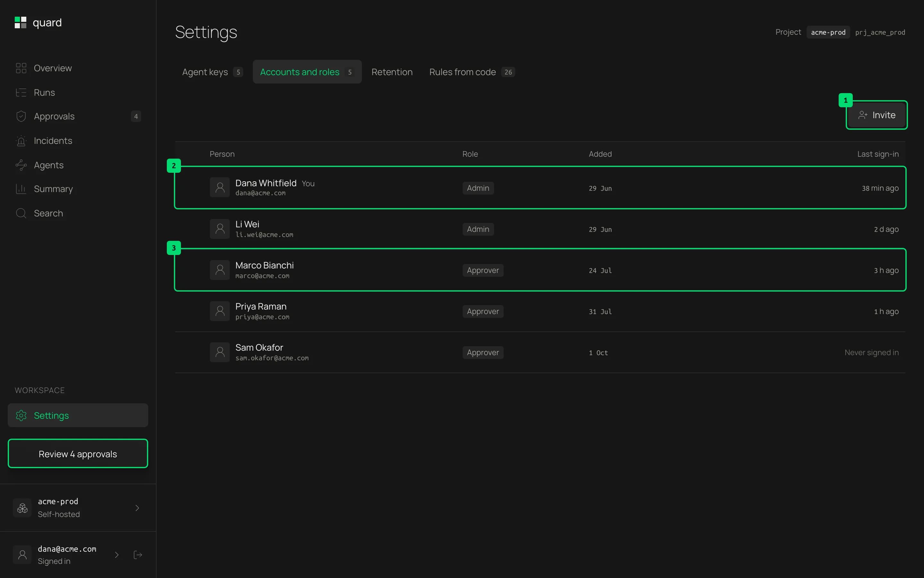Click the 31 Jul added date

click(600, 311)
